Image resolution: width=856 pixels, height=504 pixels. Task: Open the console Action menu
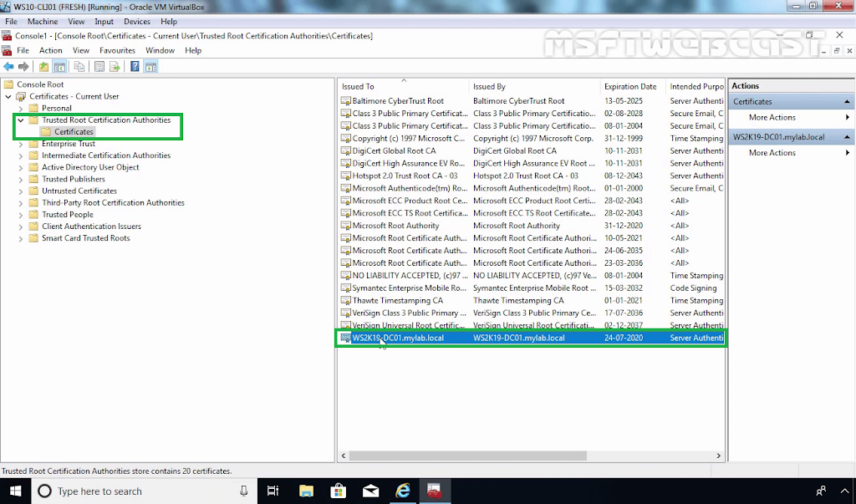51,50
